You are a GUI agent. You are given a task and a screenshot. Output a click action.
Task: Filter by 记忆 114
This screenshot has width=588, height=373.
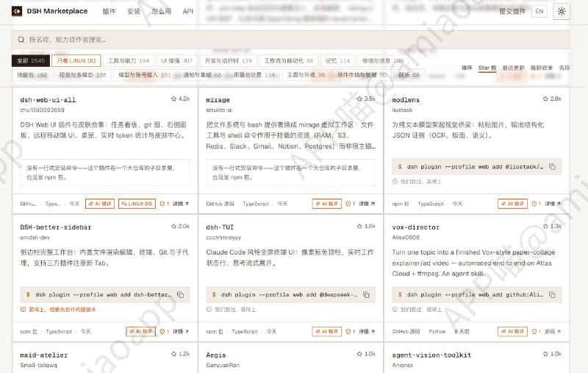tap(337, 60)
